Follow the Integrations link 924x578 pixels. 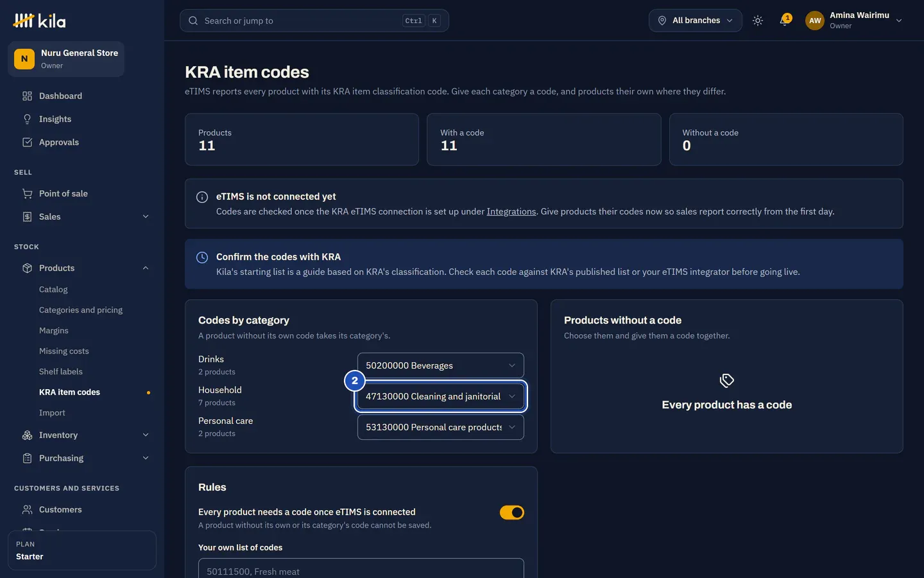click(x=511, y=211)
